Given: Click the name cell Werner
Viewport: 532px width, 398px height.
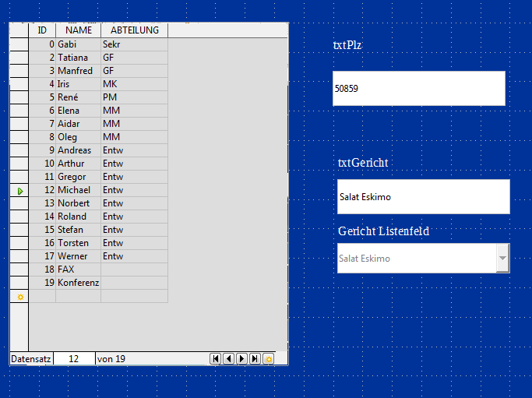Looking at the screenshot, I should coord(78,256).
